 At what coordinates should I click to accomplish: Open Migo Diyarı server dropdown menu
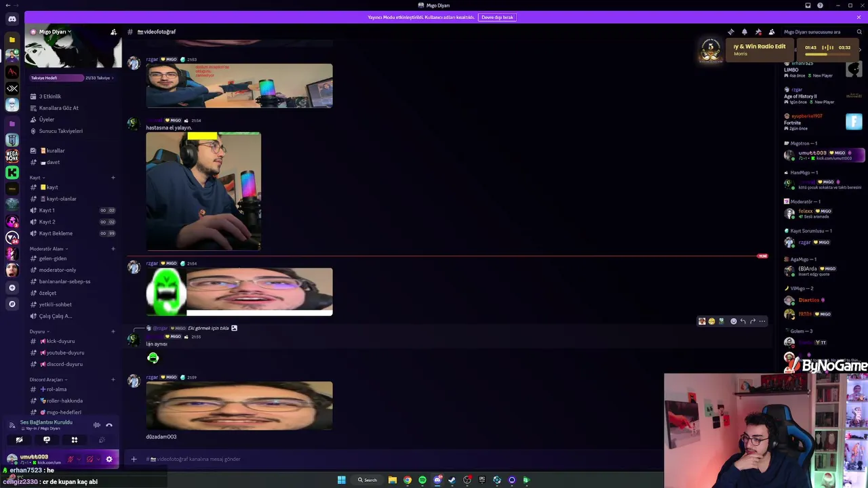(54, 32)
